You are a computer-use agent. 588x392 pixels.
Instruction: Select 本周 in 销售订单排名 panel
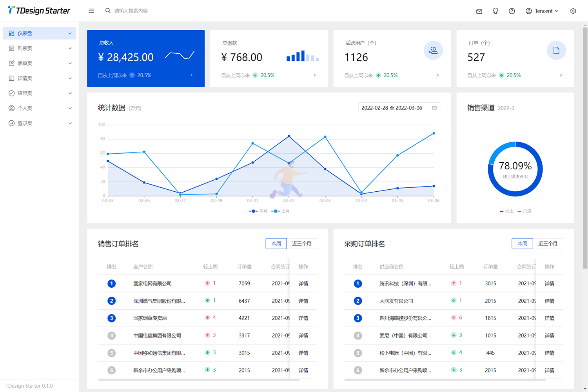(276, 243)
